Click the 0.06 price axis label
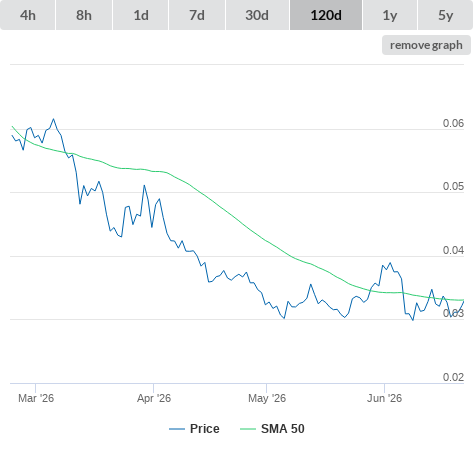The width and height of the screenshot is (474, 455). click(x=453, y=123)
